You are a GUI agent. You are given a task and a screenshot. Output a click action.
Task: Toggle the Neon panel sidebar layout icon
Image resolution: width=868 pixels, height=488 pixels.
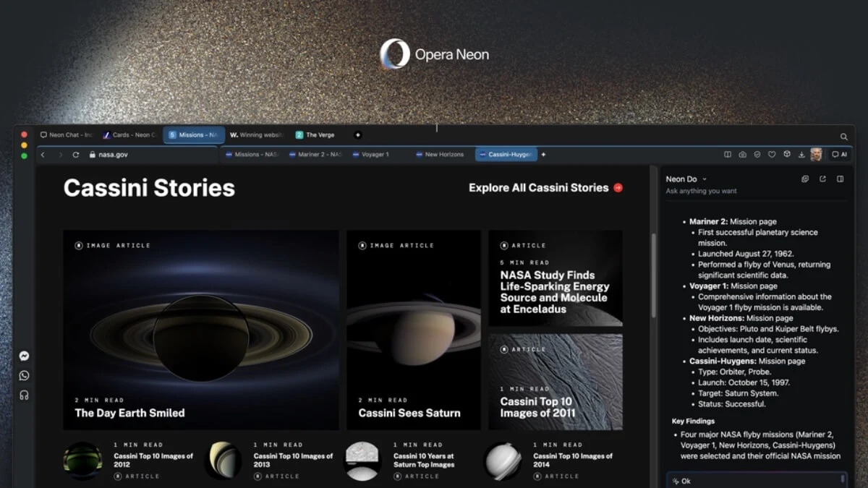click(x=840, y=179)
